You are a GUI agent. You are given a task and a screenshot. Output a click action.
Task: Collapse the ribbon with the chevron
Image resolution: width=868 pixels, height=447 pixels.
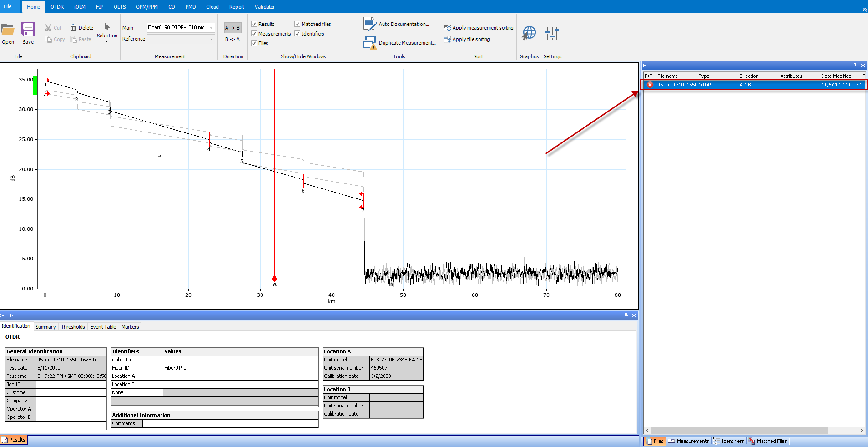[x=864, y=10]
